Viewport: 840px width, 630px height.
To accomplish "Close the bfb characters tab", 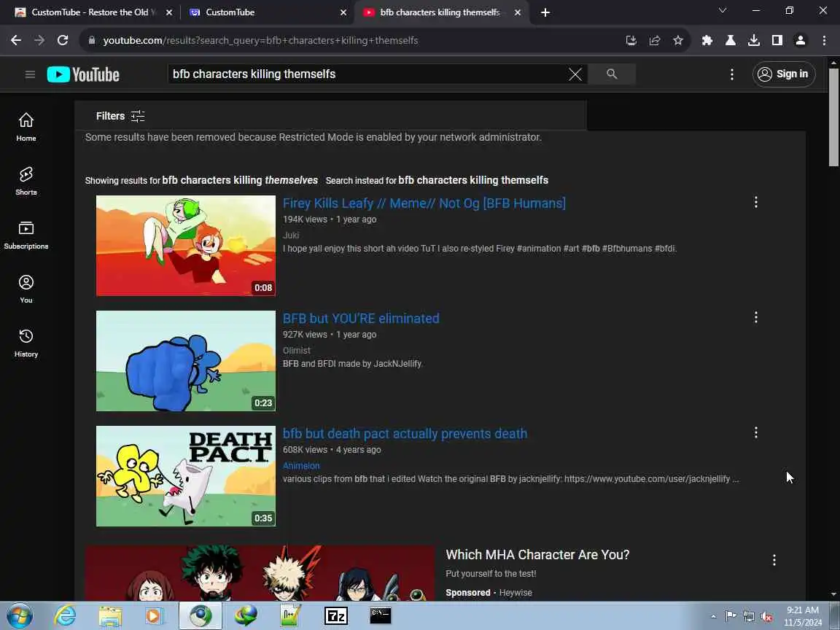I will click(x=518, y=12).
